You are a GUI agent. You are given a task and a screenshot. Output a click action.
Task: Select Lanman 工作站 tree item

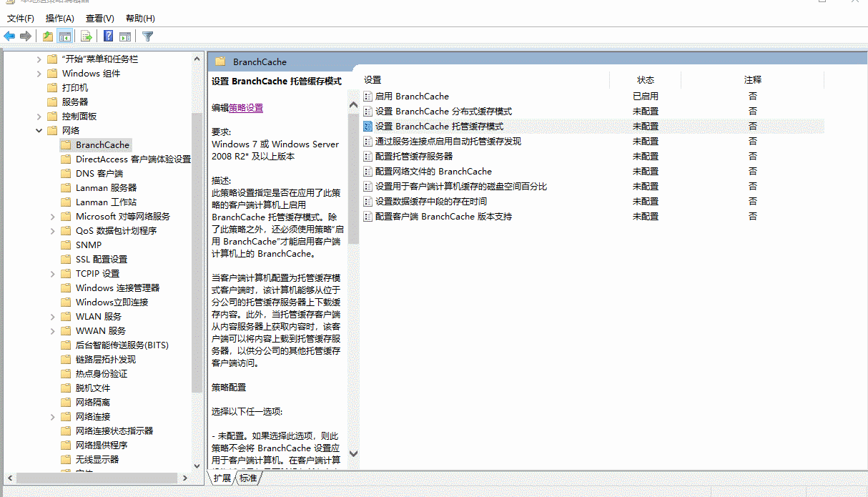click(x=106, y=202)
